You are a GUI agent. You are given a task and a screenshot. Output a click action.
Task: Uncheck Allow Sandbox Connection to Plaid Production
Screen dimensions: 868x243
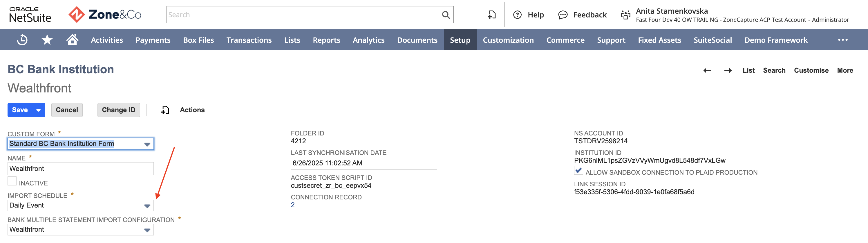[x=578, y=170]
